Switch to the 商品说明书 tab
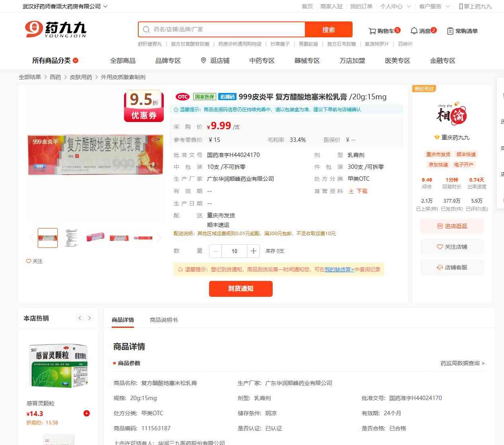The image size is (504, 445). (x=164, y=320)
